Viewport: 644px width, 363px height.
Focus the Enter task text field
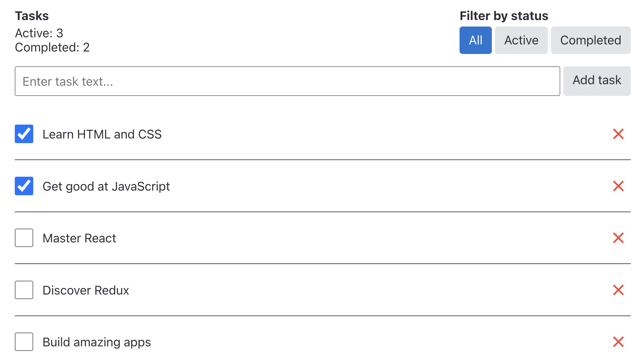[287, 81]
